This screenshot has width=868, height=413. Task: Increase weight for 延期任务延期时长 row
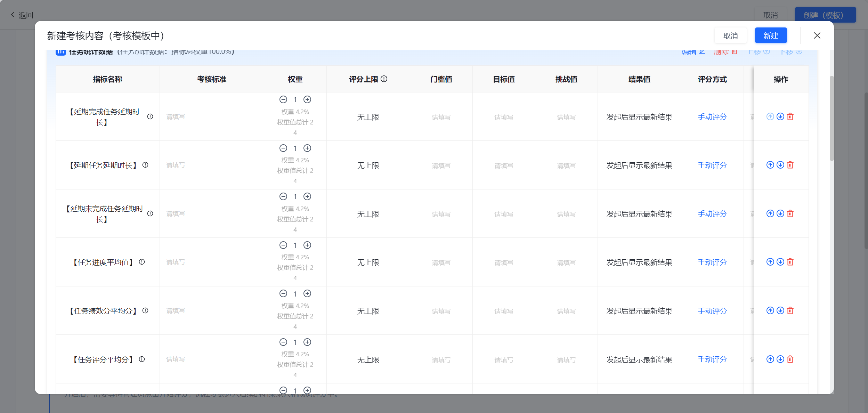click(307, 148)
